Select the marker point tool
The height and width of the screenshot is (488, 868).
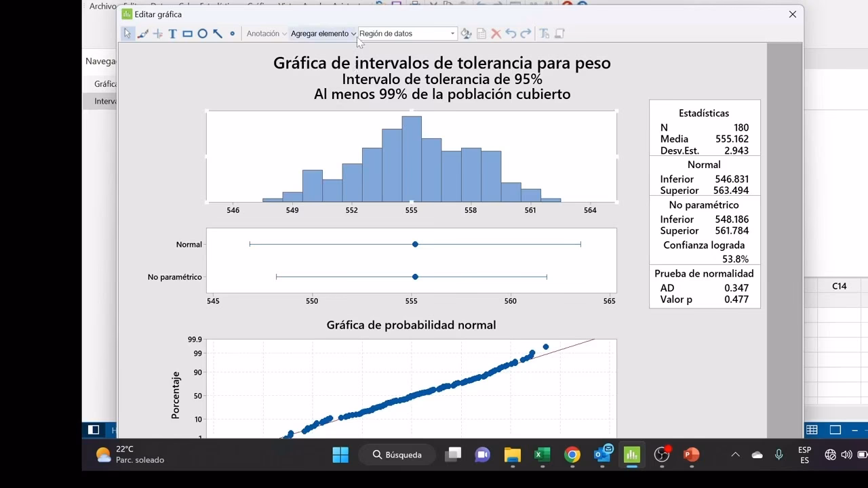coord(233,33)
